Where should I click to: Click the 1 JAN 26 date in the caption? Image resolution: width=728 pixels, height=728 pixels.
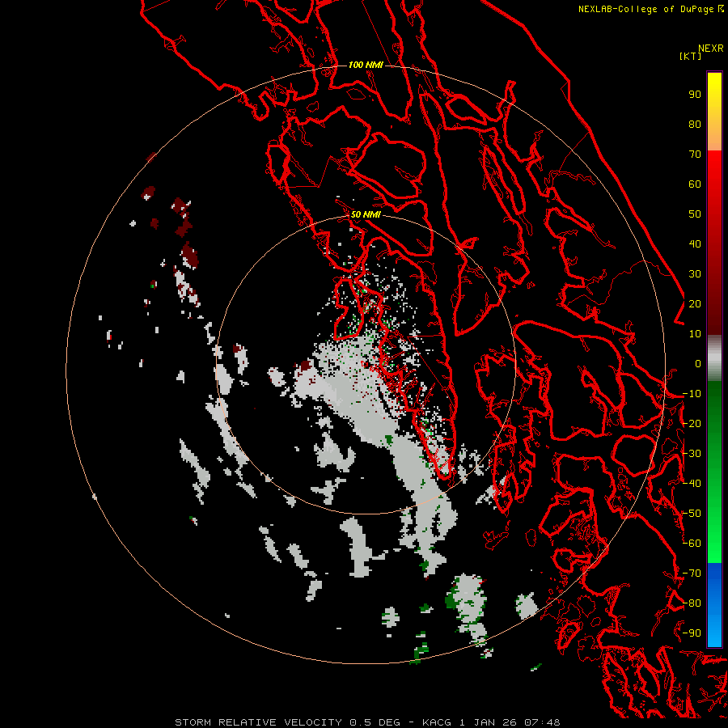pos(488,722)
